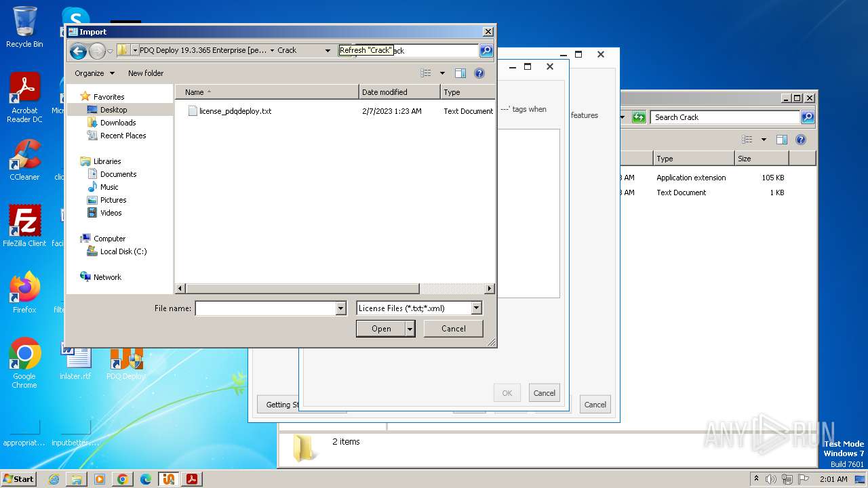This screenshot has height=488, width=868.
Task: Cancel the Import dialog
Action: pos(454,329)
